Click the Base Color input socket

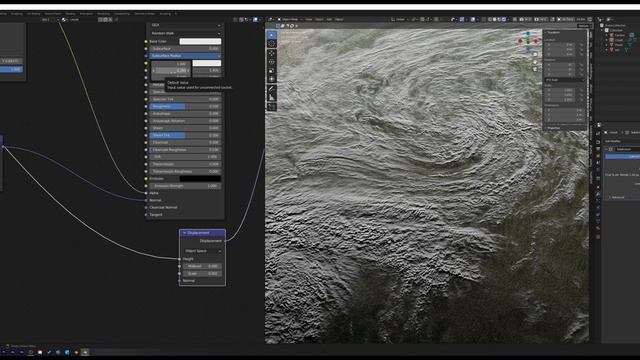tap(146, 41)
